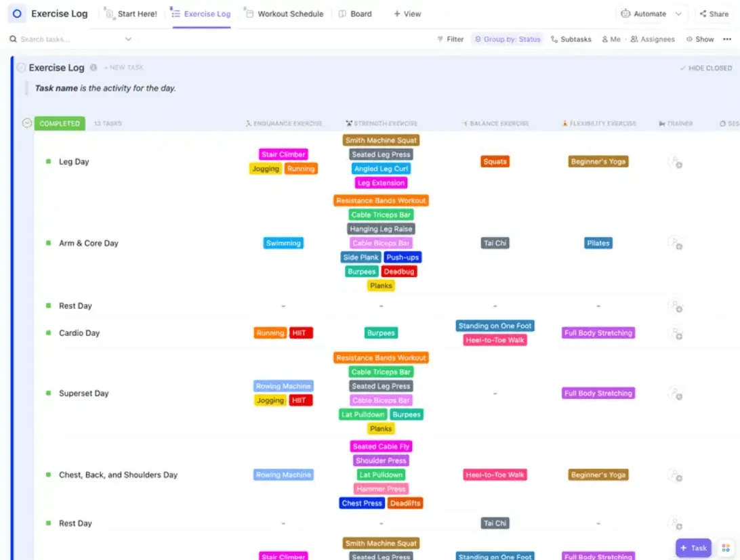
Task: Add a new view with + View
Action: click(407, 14)
